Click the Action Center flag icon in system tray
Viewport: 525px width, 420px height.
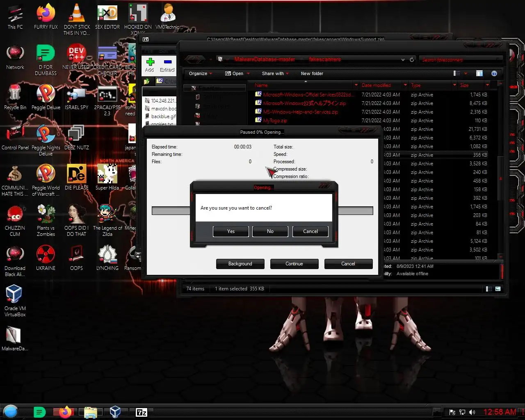click(x=452, y=412)
